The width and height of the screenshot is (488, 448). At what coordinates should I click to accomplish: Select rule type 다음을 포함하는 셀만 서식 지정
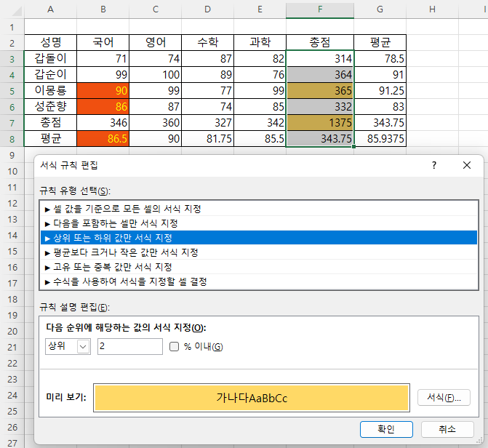[259, 223]
